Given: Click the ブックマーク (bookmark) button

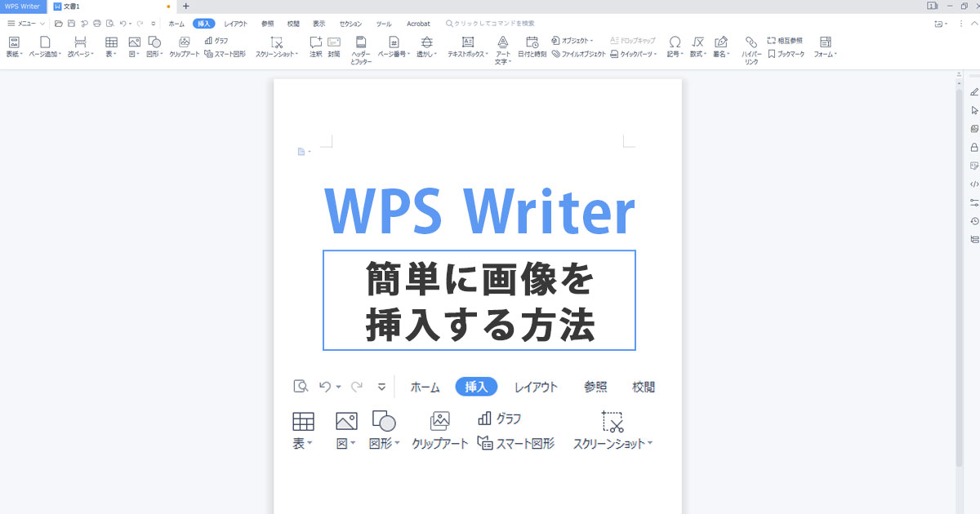Looking at the screenshot, I should (x=786, y=54).
